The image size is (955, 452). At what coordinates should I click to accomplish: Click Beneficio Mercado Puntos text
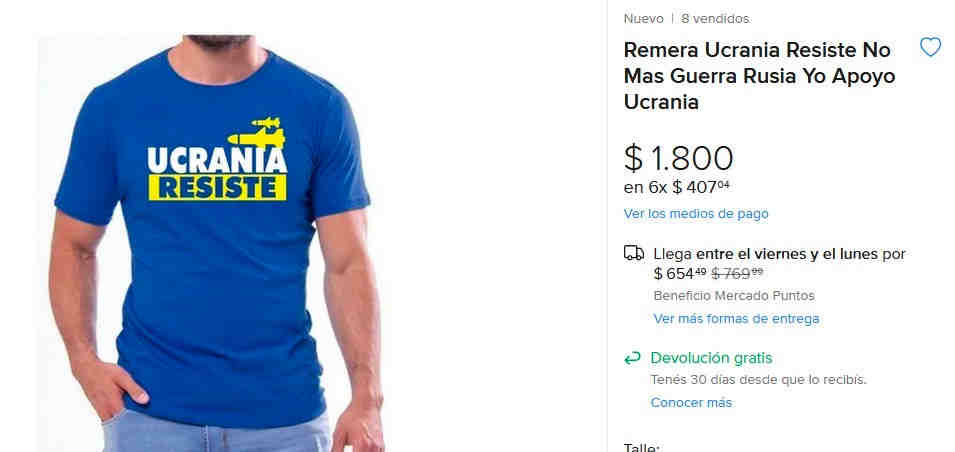(734, 296)
